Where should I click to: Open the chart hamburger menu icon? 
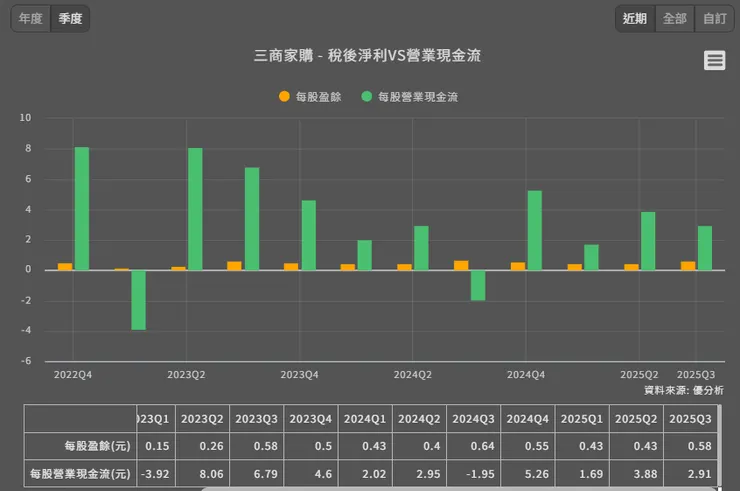point(715,60)
